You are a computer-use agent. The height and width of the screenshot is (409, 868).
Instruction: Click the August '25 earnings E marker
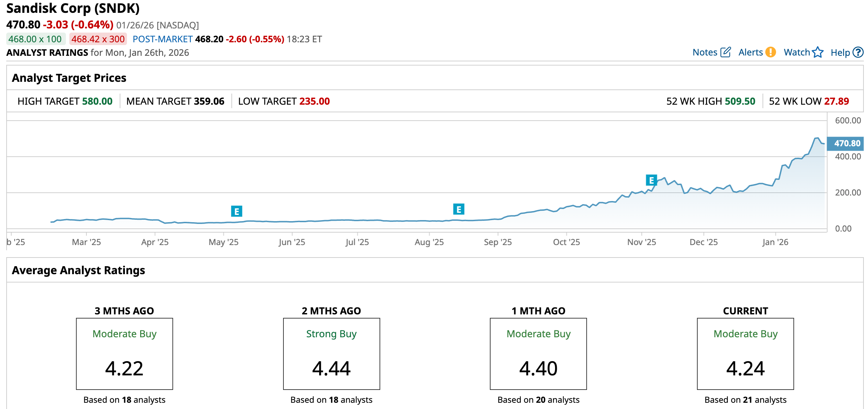[459, 209]
